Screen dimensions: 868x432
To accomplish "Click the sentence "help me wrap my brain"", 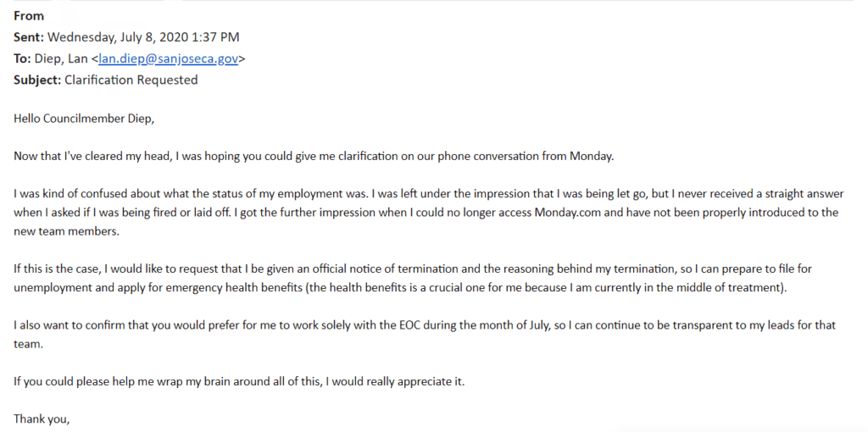I will point(240,382).
